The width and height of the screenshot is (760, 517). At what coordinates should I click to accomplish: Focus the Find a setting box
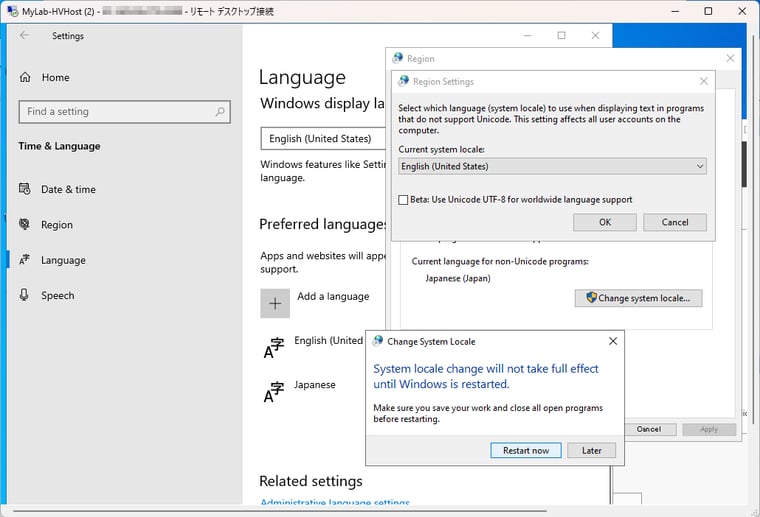click(125, 112)
